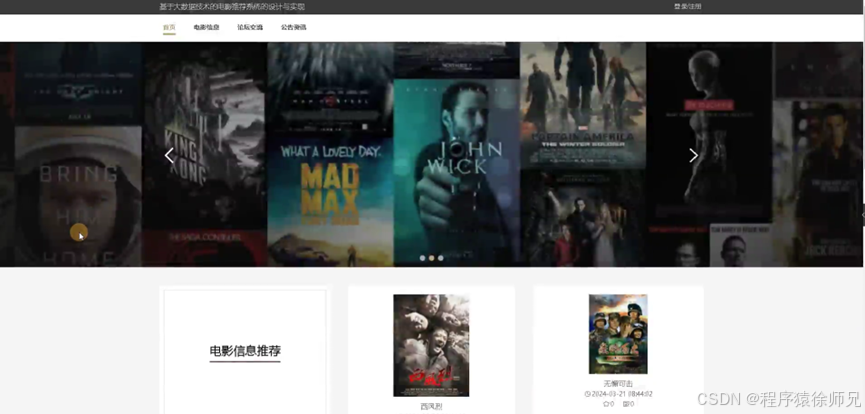Image resolution: width=865 pixels, height=414 pixels.
Task: Click star favorite icon under 无懈可击
Action: pos(606,404)
